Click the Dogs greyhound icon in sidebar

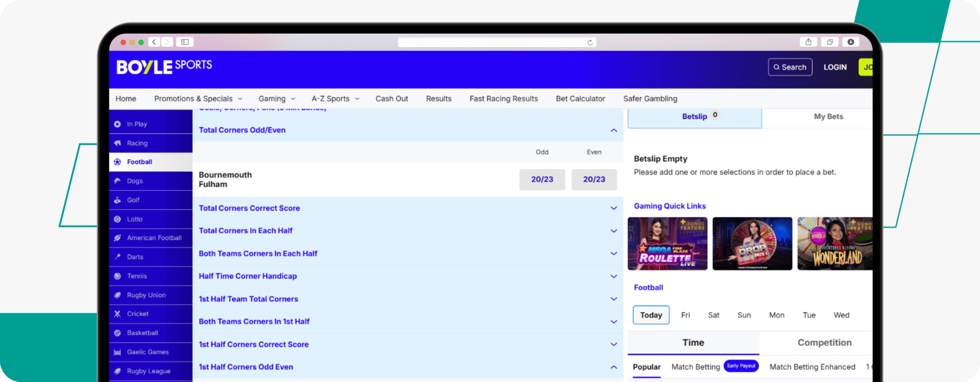(x=117, y=181)
